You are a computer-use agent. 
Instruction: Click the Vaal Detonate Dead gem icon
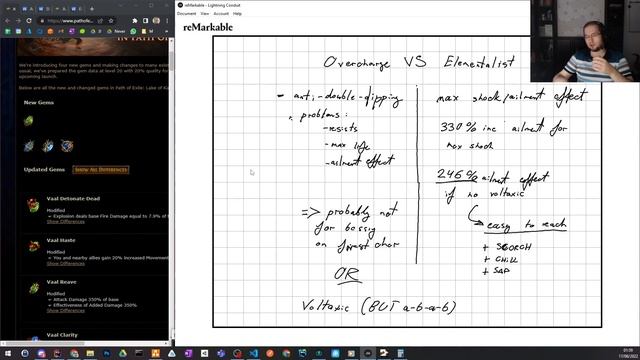click(x=33, y=205)
